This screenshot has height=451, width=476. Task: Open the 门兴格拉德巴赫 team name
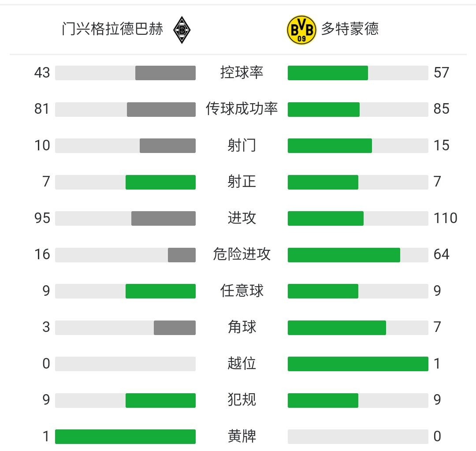(x=112, y=29)
